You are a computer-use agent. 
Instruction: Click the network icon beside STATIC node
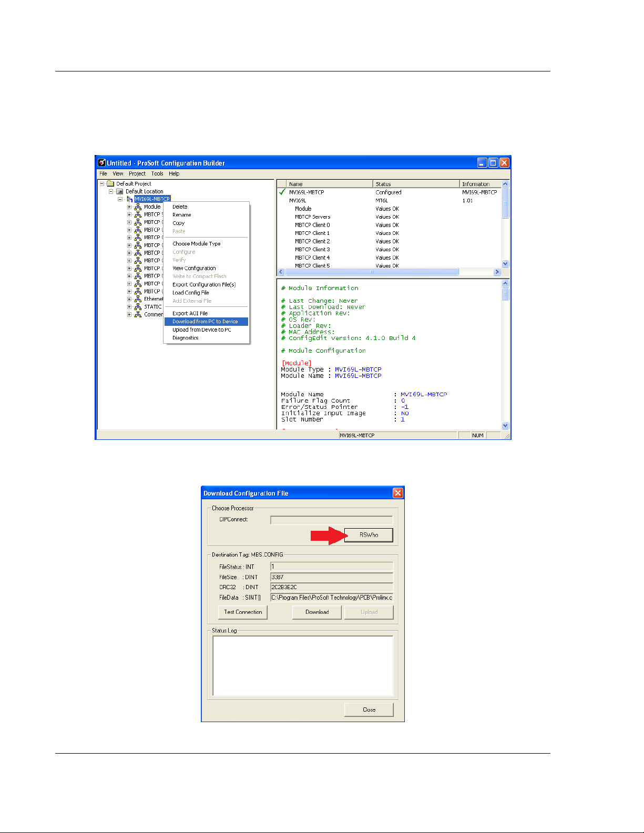click(138, 307)
